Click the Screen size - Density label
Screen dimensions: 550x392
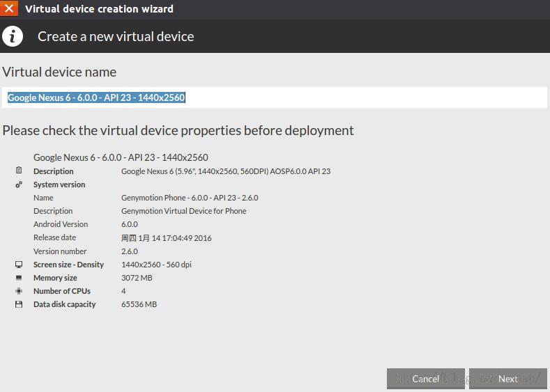click(68, 265)
